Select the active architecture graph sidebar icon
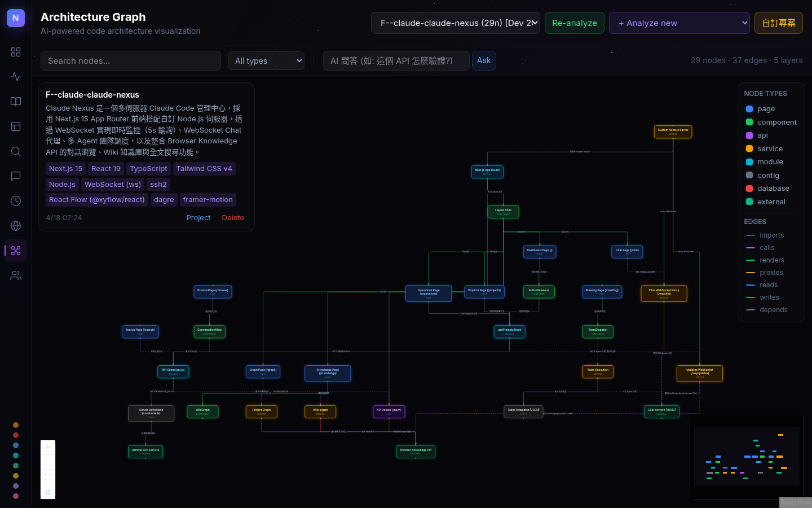Image resolution: width=812 pixels, height=508 pixels. 16,251
